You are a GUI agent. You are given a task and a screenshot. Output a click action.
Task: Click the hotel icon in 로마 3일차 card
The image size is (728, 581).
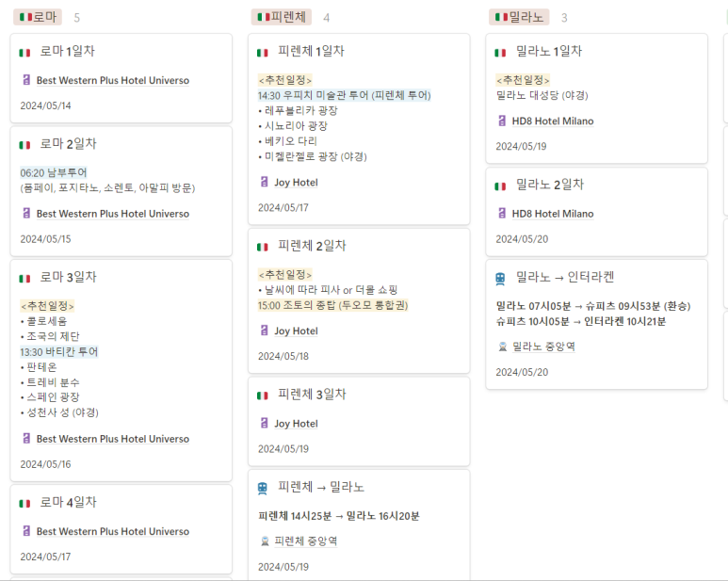click(x=26, y=439)
